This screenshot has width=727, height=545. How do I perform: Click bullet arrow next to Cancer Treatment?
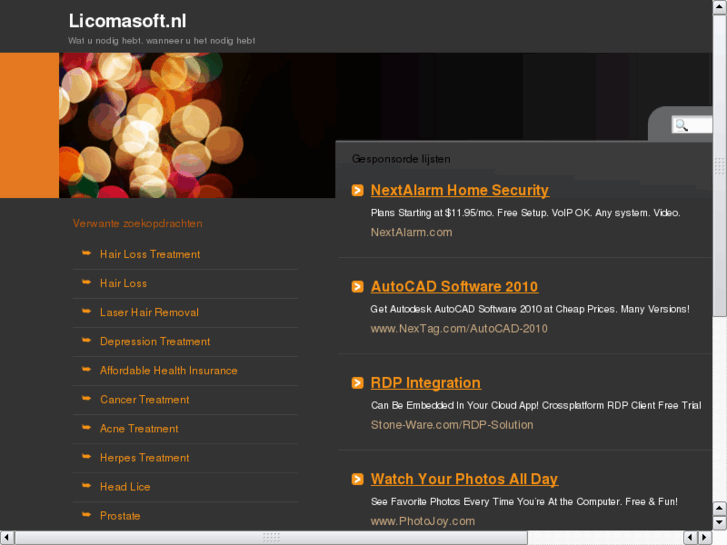tap(87, 398)
